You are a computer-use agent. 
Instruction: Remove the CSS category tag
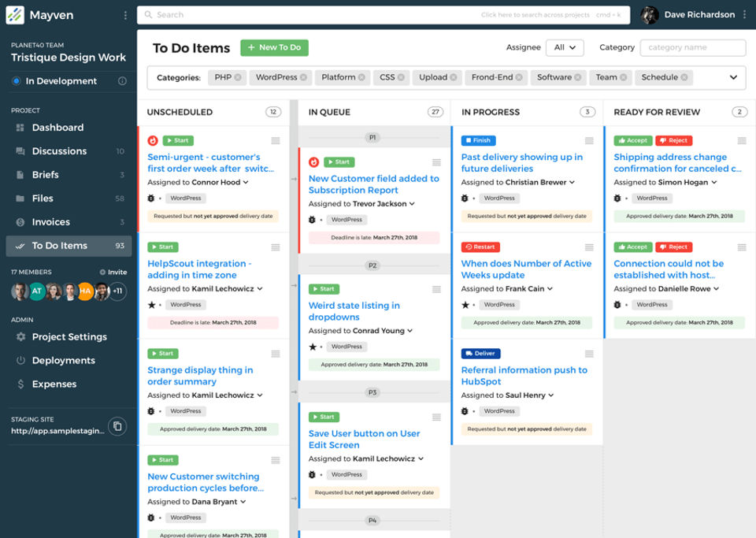tap(401, 78)
